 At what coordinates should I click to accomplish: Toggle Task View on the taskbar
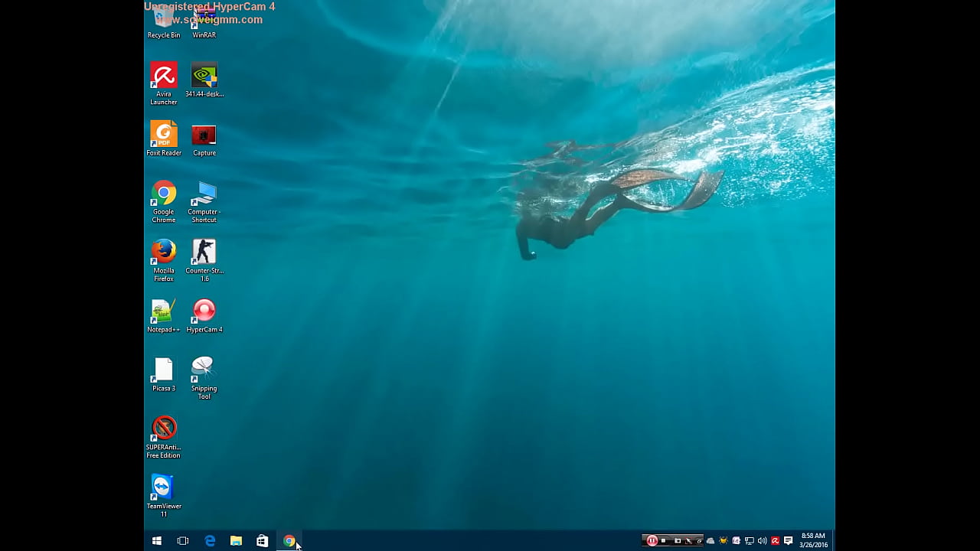[x=183, y=541]
